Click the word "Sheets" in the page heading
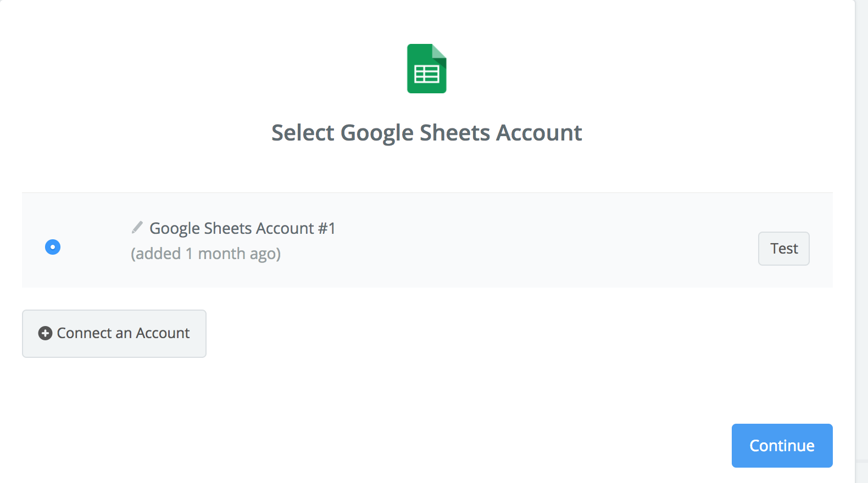 click(x=455, y=133)
